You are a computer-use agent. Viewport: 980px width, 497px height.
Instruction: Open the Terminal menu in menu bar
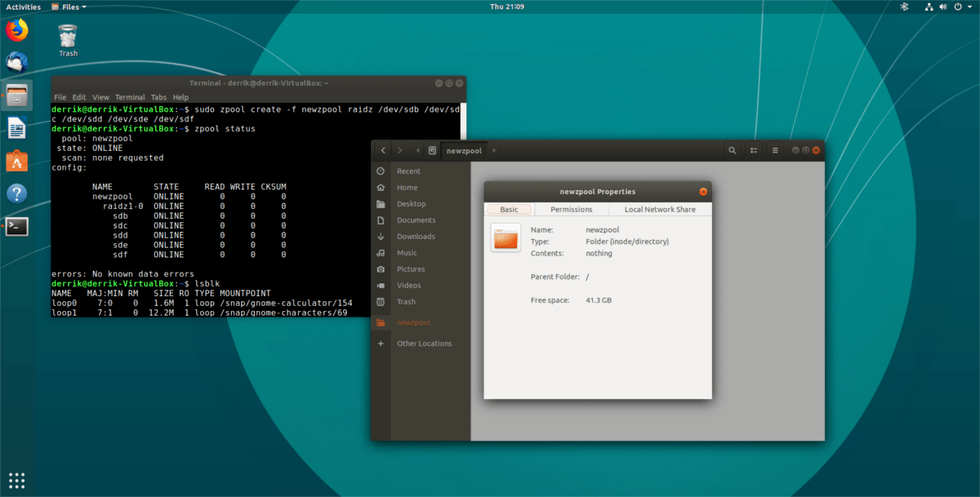[x=130, y=97]
